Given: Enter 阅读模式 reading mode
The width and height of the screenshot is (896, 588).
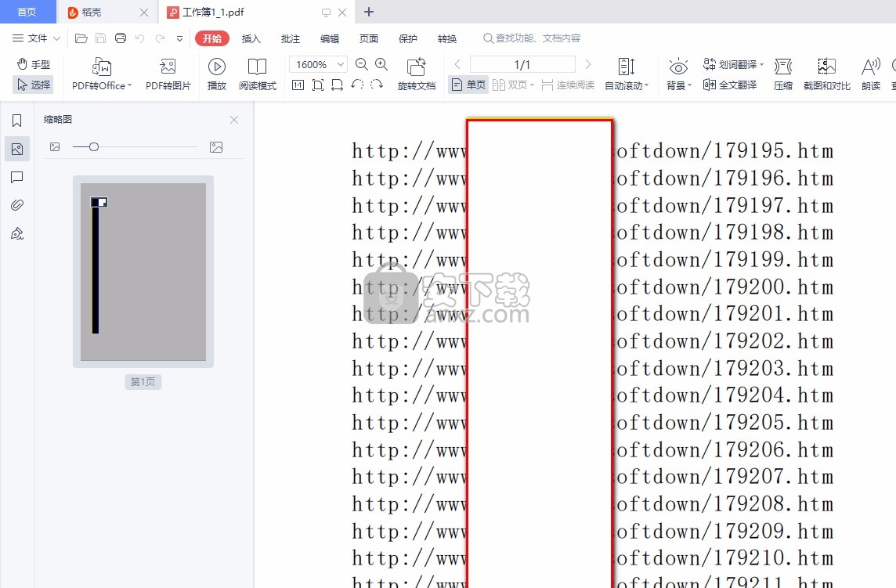Looking at the screenshot, I should [x=257, y=74].
